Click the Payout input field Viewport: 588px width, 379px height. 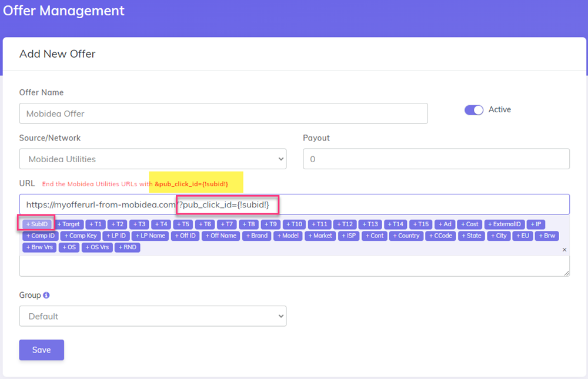(436, 159)
